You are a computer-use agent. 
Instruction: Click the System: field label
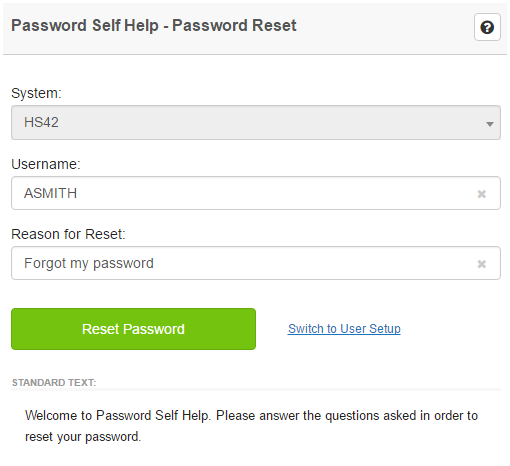[36, 93]
